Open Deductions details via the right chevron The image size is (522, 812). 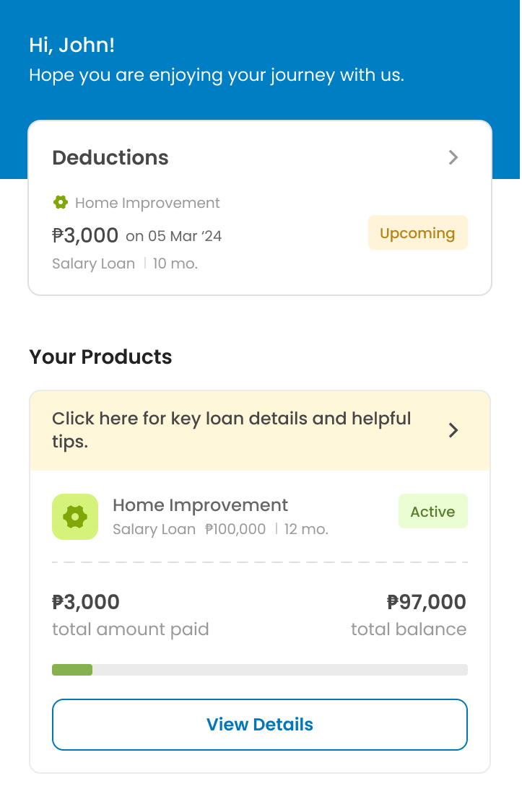453,157
